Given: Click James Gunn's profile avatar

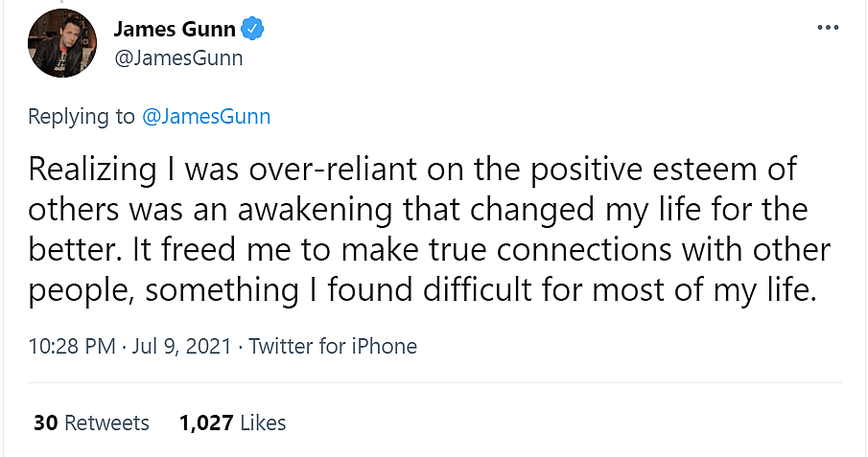Looking at the screenshot, I should pos(63,43).
